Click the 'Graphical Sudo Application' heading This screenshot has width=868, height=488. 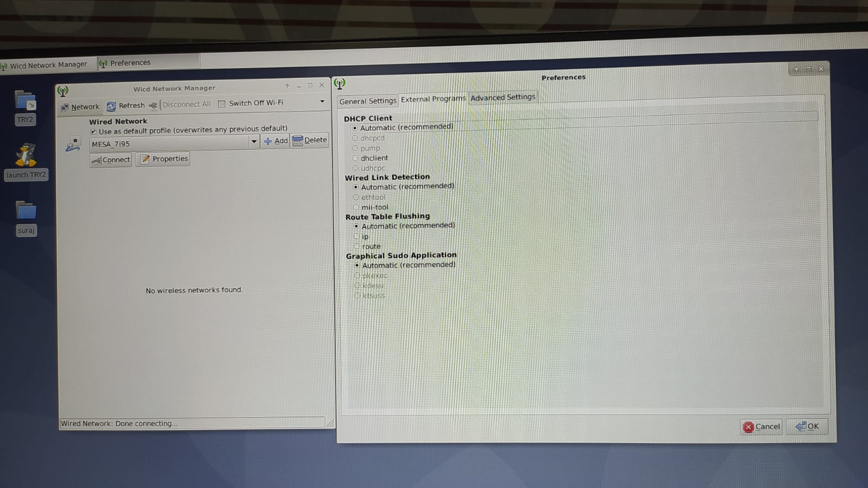tap(401, 255)
